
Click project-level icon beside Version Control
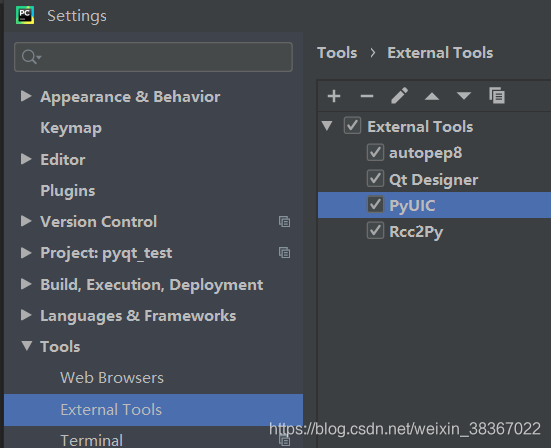[x=284, y=222]
